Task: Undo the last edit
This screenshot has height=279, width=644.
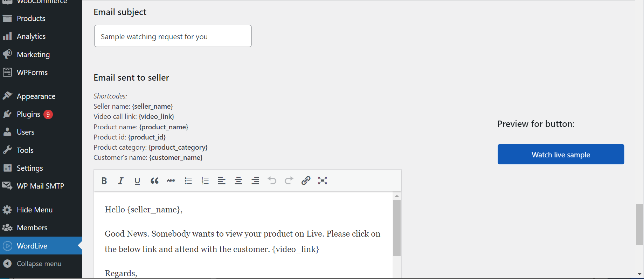Action: click(272, 181)
